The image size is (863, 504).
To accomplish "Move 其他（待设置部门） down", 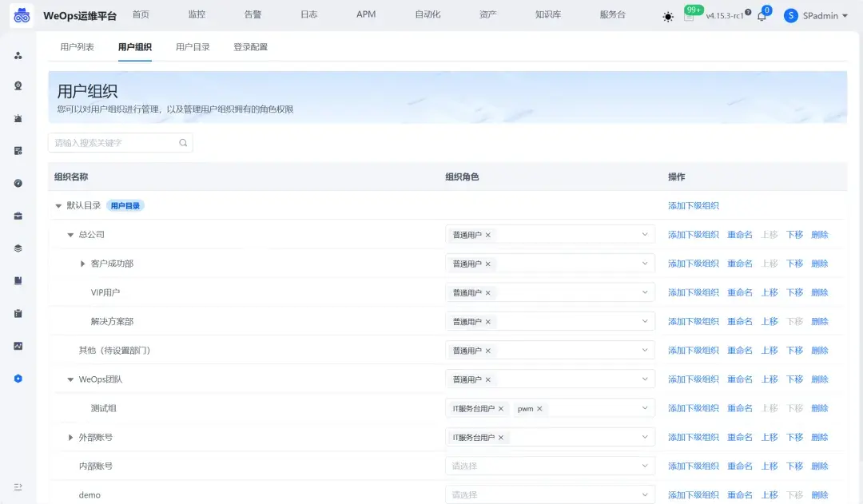I will tap(795, 351).
